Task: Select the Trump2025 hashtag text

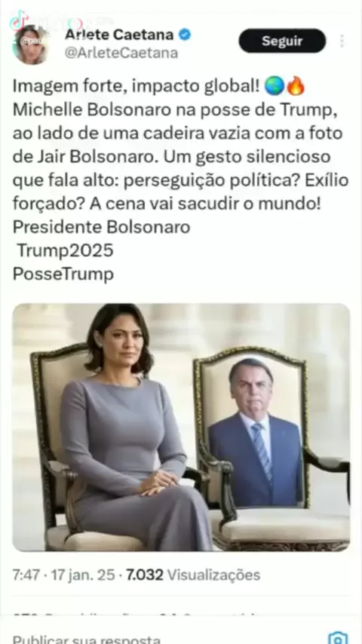Action: [x=65, y=250]
